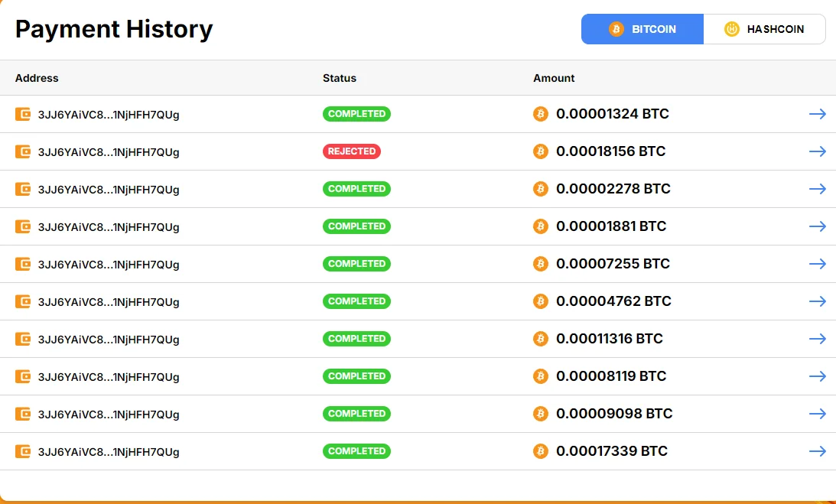Click COMPLETED badge in 0.00007255 BTC row
Viewport: 836px width, 504px height.
coord(356,263)
